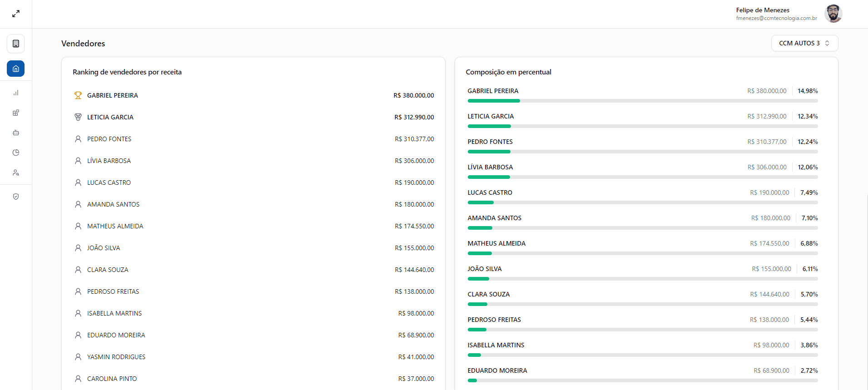Click the trophy icon beside Gabriel Pereira
This screenshot has height=390, width=868.
(x=78, y=95)
